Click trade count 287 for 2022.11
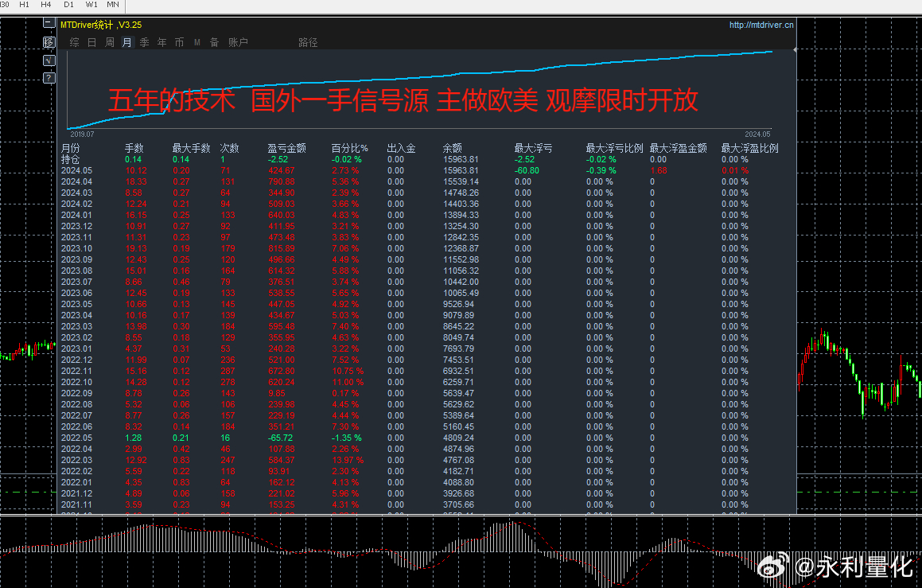The image size is (922, 588). pos(228,371)
